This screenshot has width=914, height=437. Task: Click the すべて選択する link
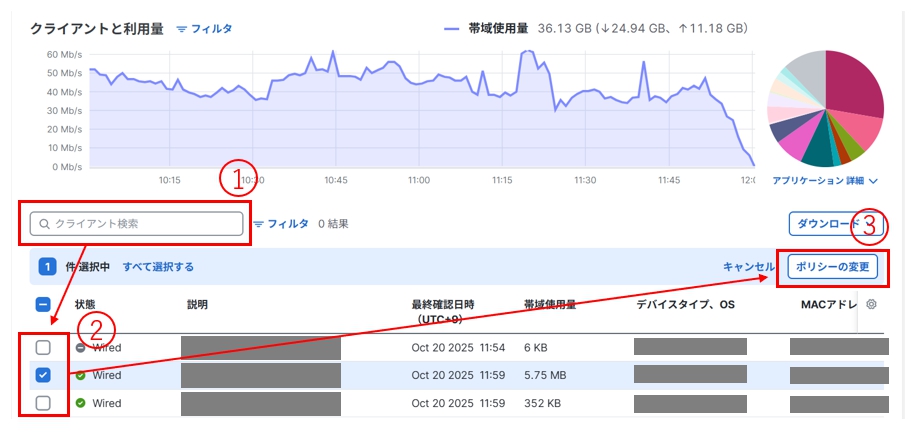coord(158,267)
